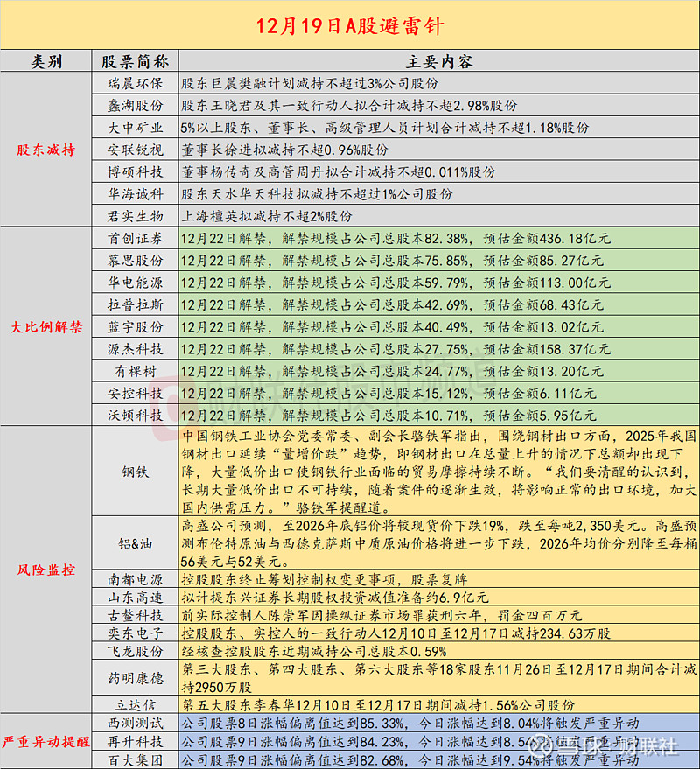Select the 主要内容 column header
This screenshot has width=700, height=769.
coord(439,62)
